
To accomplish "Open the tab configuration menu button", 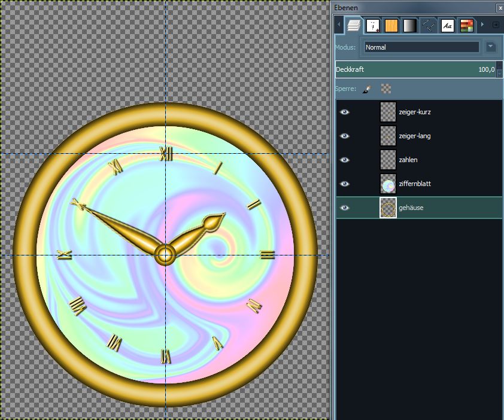I will tap(496, 25).
